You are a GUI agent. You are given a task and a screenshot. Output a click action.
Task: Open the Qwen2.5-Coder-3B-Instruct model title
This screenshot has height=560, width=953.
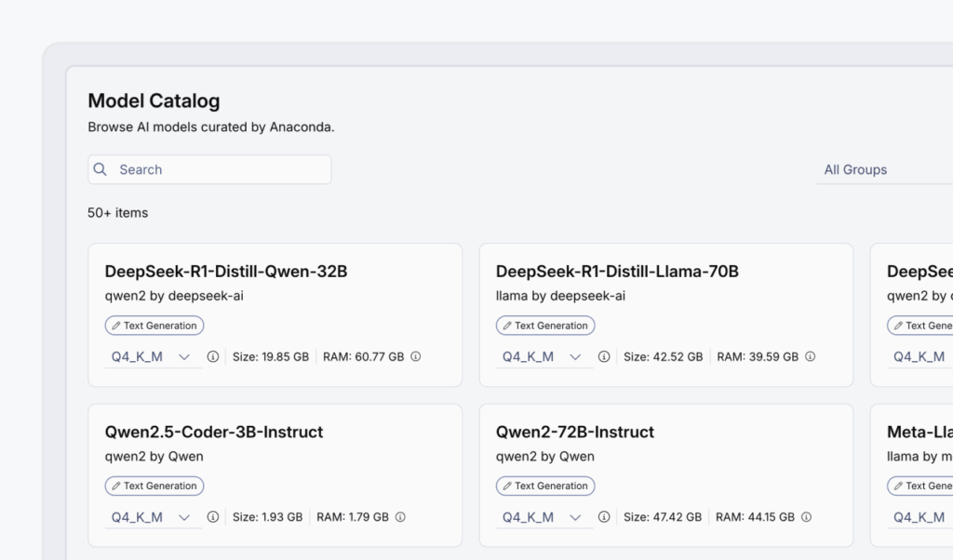click(x=214, y=433)
